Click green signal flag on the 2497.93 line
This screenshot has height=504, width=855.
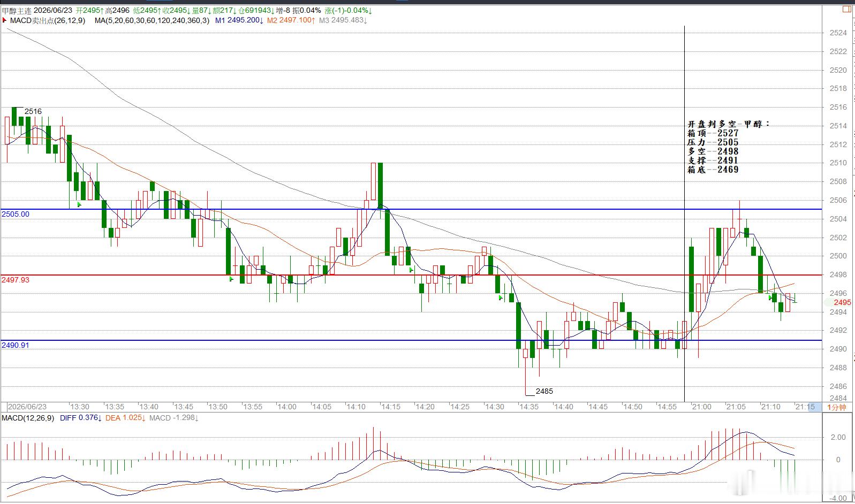pos(231,278)
